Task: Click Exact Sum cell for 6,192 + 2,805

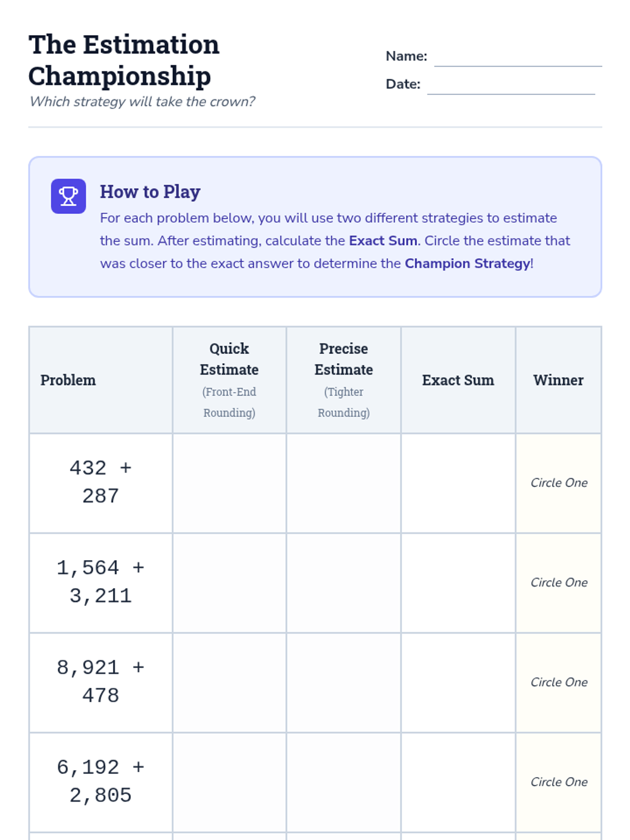Action: click(x=458, y=782)
